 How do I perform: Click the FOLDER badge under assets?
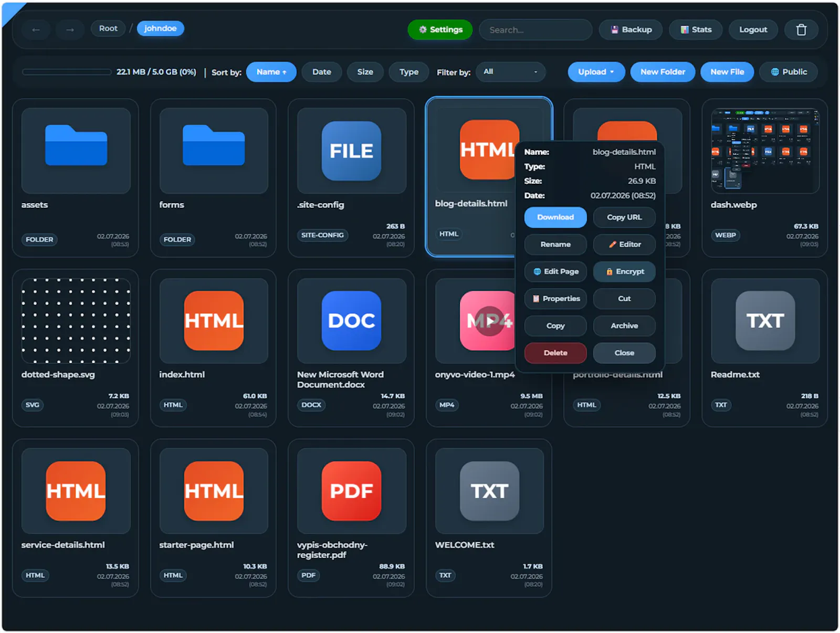pos(39,239)
